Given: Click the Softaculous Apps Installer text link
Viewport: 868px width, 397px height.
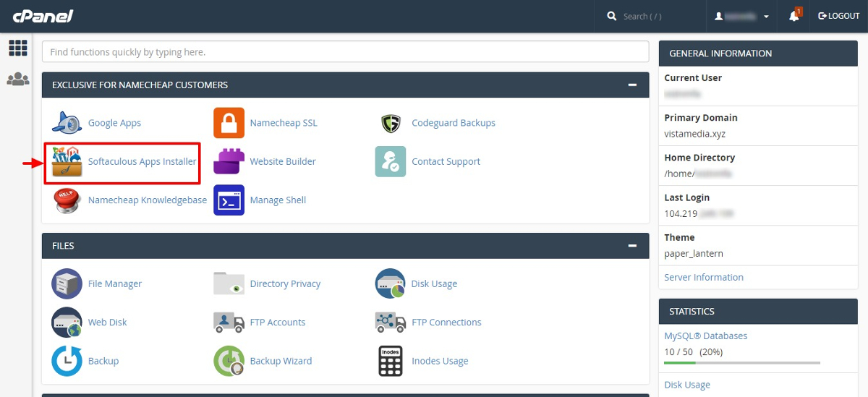Looking at the screenshot, I should pyautogui.click(x=142, y=161).
